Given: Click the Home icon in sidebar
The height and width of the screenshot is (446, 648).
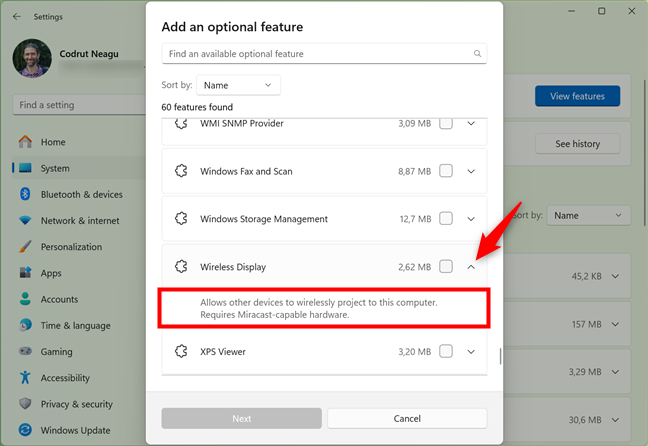Looking at the screenshot, I should 25,142.
